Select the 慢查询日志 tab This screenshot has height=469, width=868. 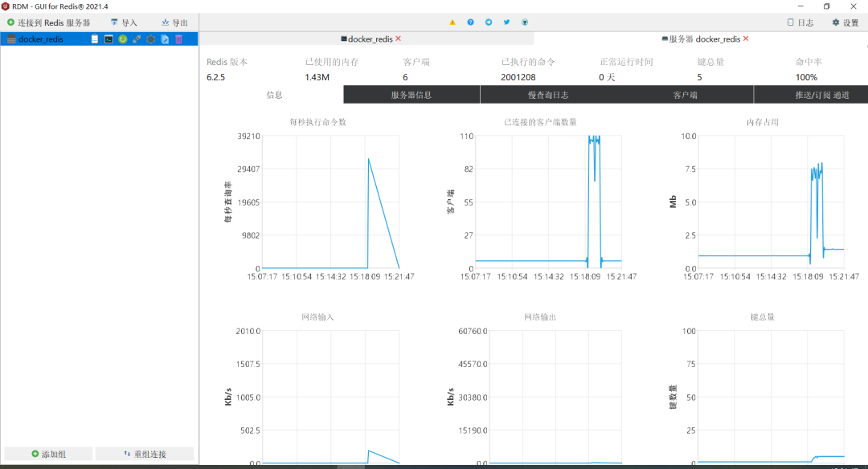pos(548,95)
